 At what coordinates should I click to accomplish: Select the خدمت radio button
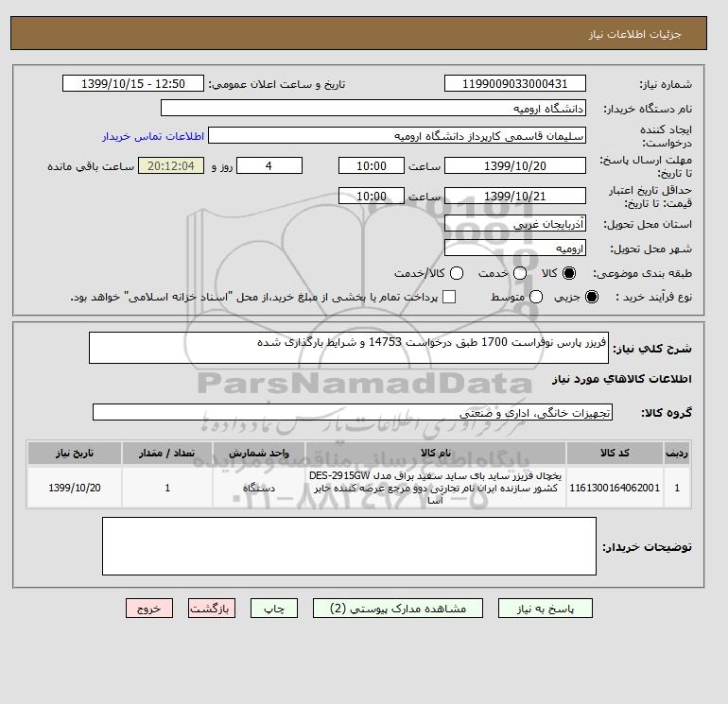click(x=520, y=273)
